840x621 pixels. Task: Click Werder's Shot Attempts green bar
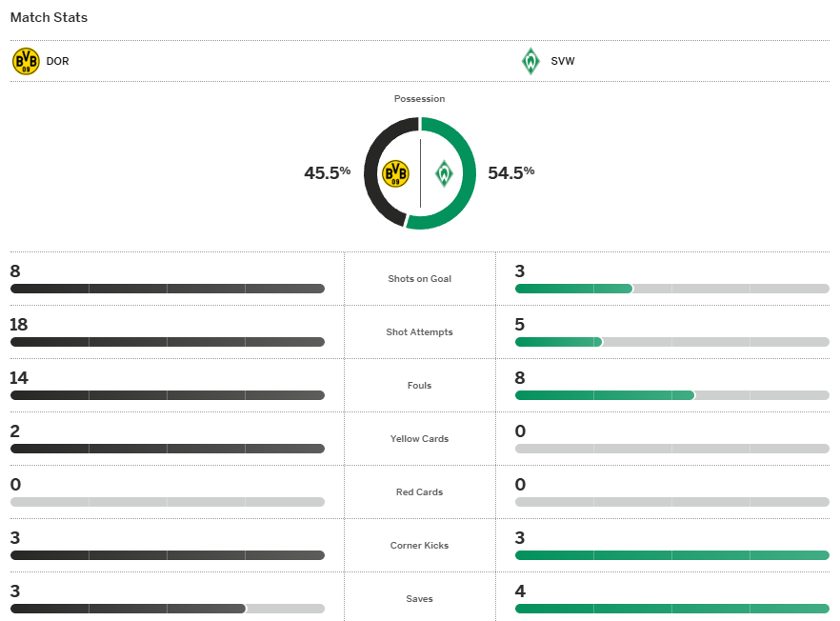[558, 342]
